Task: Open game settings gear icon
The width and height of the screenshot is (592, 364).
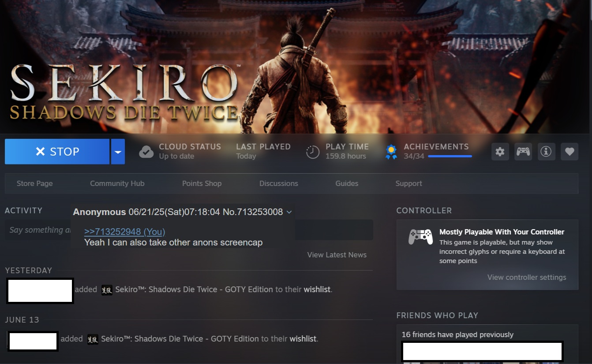Action: tap(500, 152)
